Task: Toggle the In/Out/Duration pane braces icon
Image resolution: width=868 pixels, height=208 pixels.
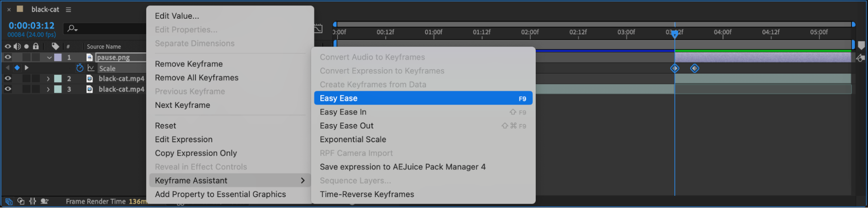Action: pyautogui.click(x=33, y=201)
